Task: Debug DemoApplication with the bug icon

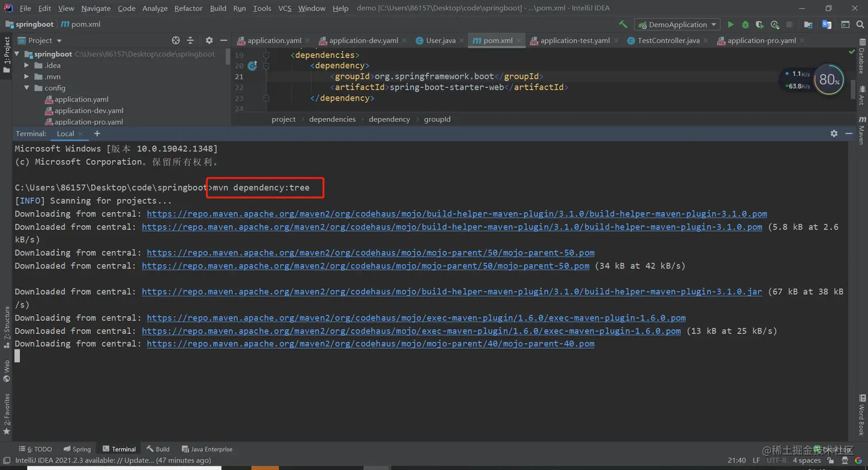Action: coord(745,25)
